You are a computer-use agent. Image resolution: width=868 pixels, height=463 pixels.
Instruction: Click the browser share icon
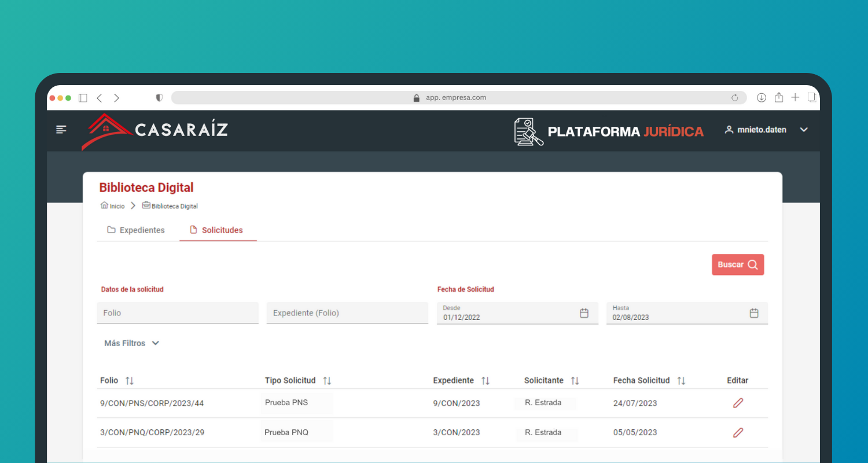pyautogui.click(x=779, y=98)
